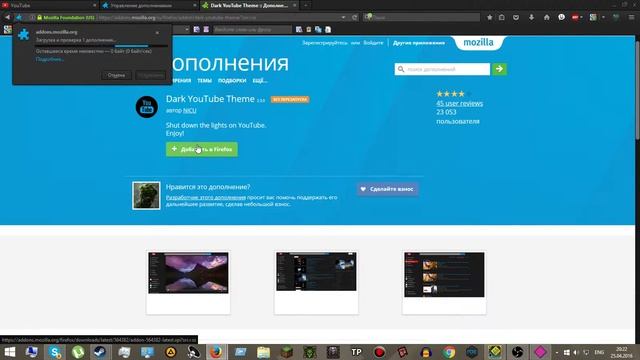Open other applications menu link
This screenshot has height=360, width=640.
click(x=419, y=42)
